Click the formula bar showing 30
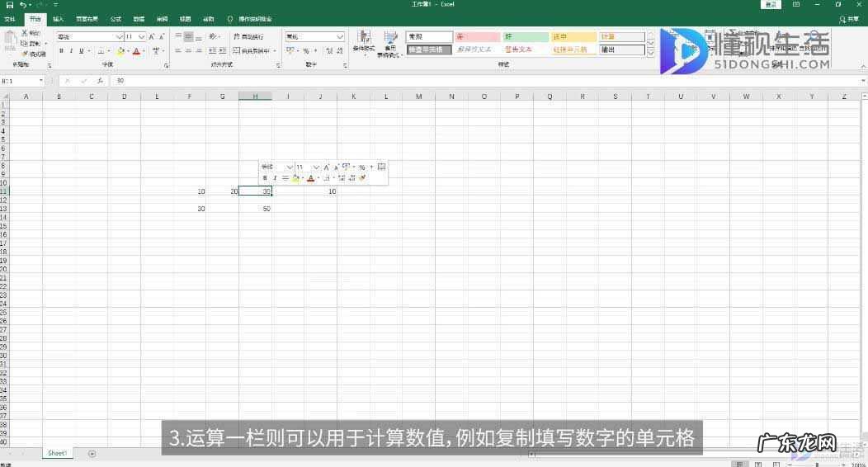Screen dimensions: 868x467 tap(487, 81)
